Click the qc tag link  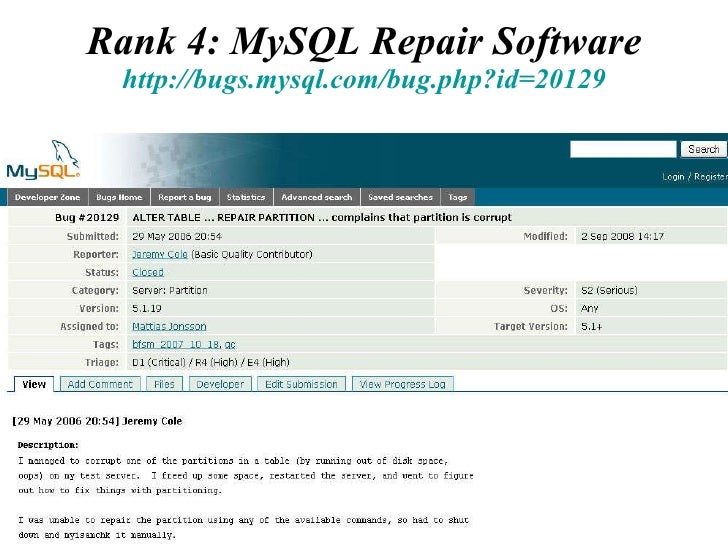coord(230,344)
